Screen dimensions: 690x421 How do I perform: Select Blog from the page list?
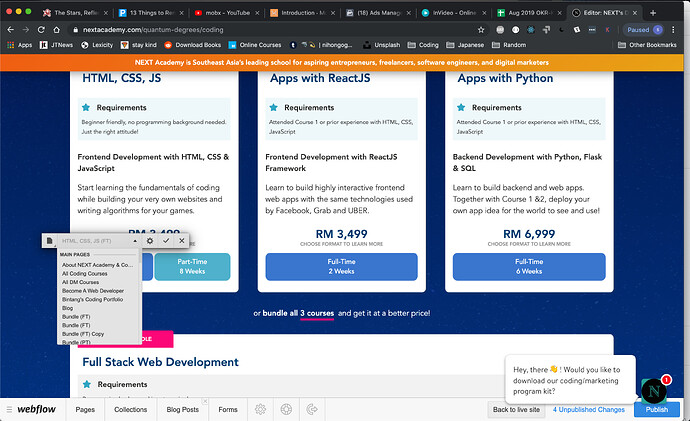click(68, 308)
